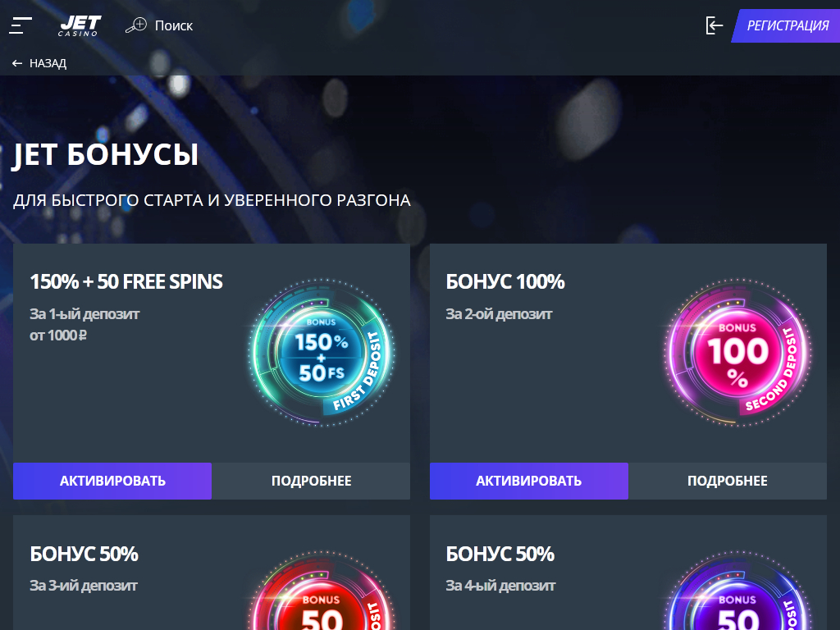Activate the 150% + 50 Free Spins bonus

tap(112, 481)
